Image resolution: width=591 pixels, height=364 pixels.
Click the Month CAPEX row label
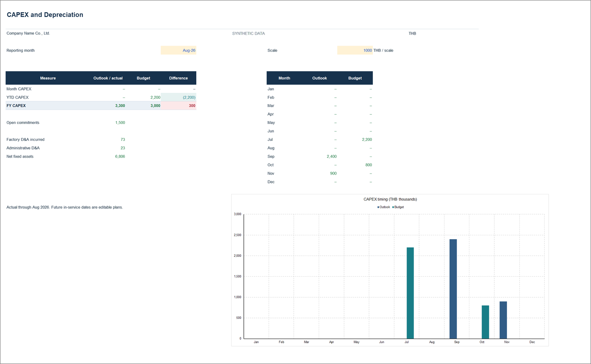19,89
